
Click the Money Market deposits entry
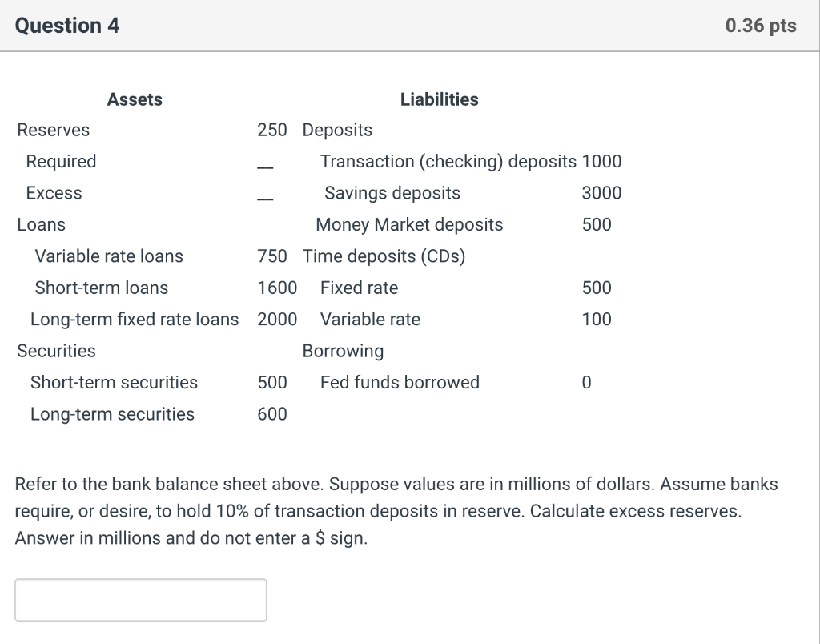coord(409,225)
